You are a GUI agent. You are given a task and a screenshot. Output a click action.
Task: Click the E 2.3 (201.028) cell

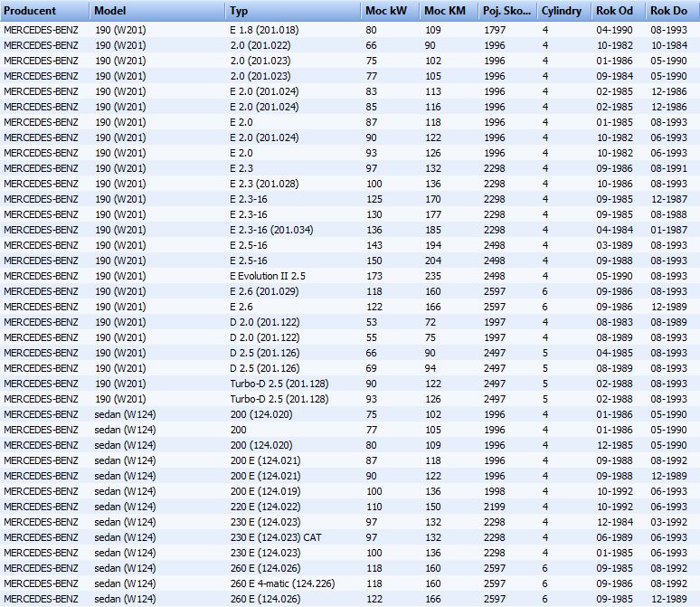pyautogui.click(x=264, y=184)
